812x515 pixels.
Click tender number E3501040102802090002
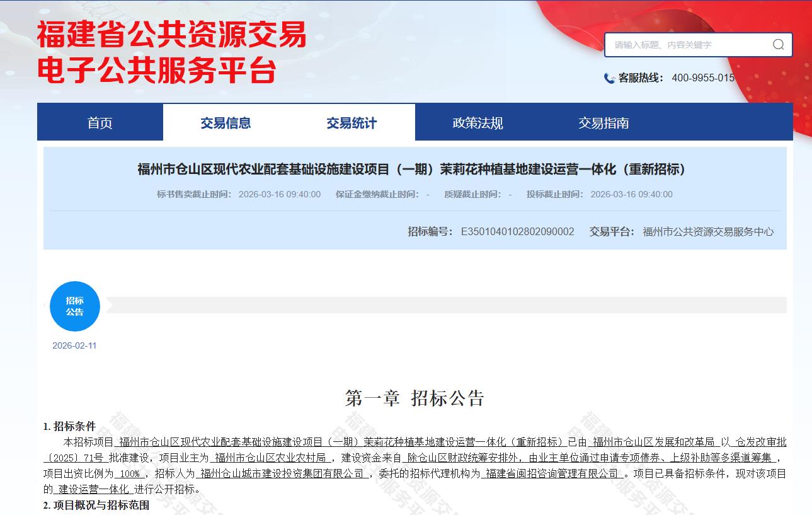[517, 231]
